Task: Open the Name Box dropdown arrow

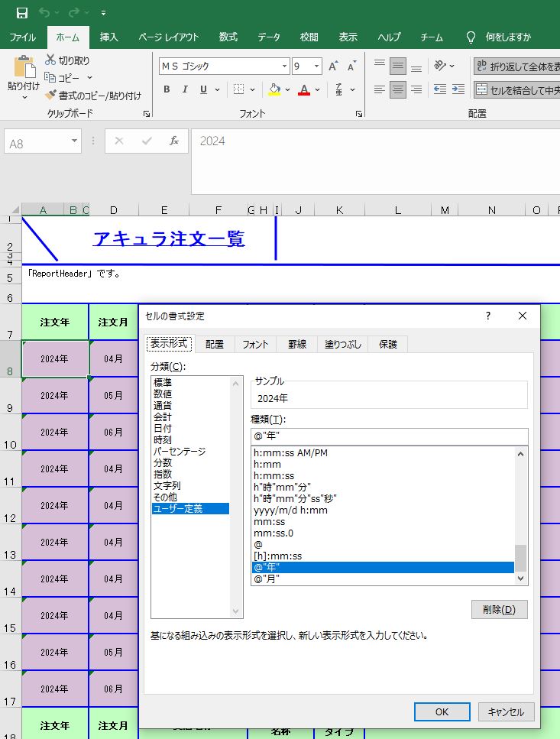Action: 75,141
